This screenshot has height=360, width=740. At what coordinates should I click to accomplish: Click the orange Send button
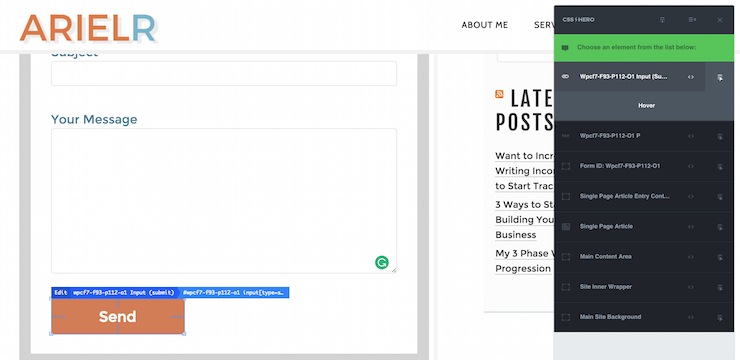(118, 317)
